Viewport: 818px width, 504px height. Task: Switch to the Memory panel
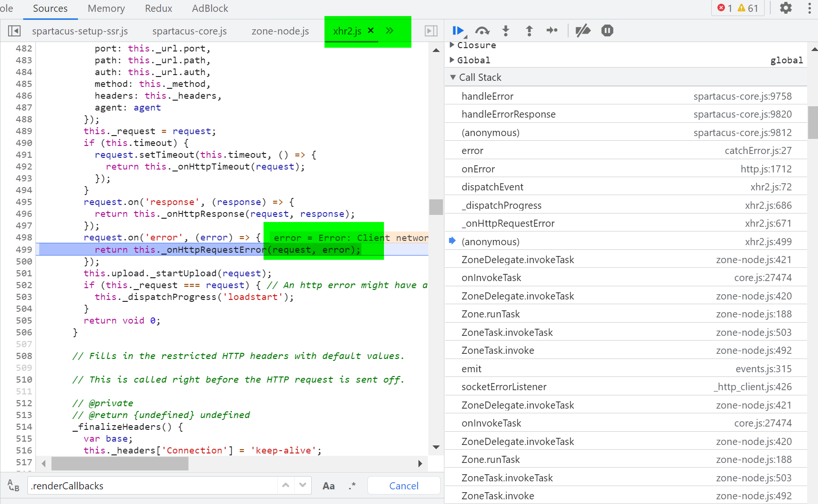[106, 9]
